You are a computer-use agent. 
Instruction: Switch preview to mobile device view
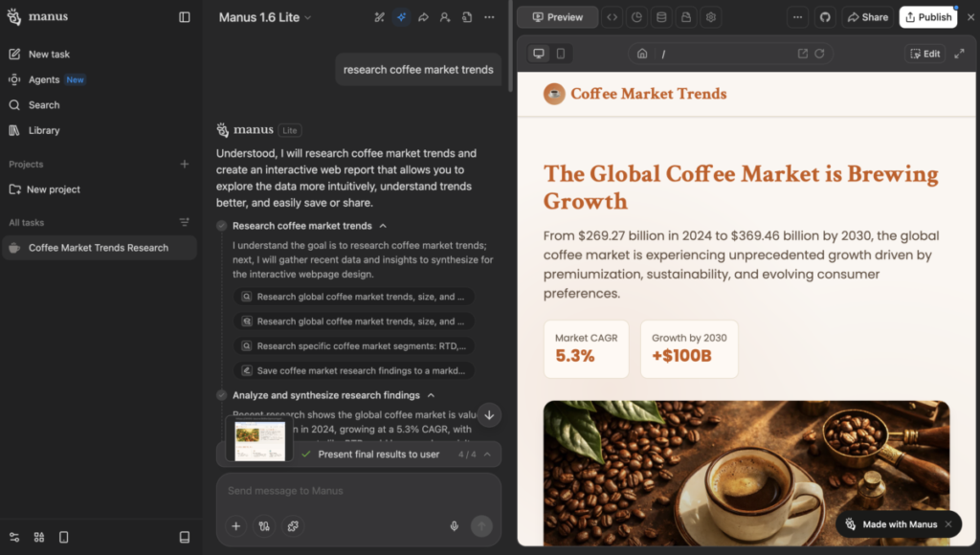(x=561, y=54)
